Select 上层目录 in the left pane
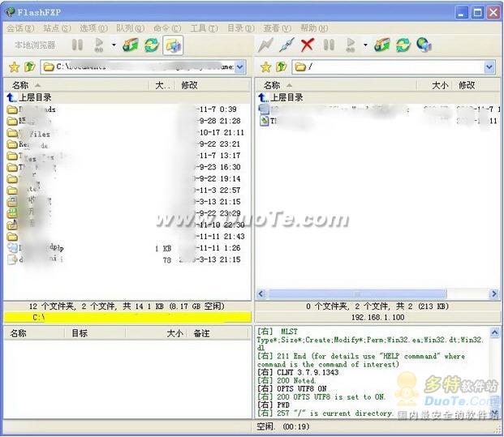This screenshot has width=504, height=437. click(x=127, y=97)
